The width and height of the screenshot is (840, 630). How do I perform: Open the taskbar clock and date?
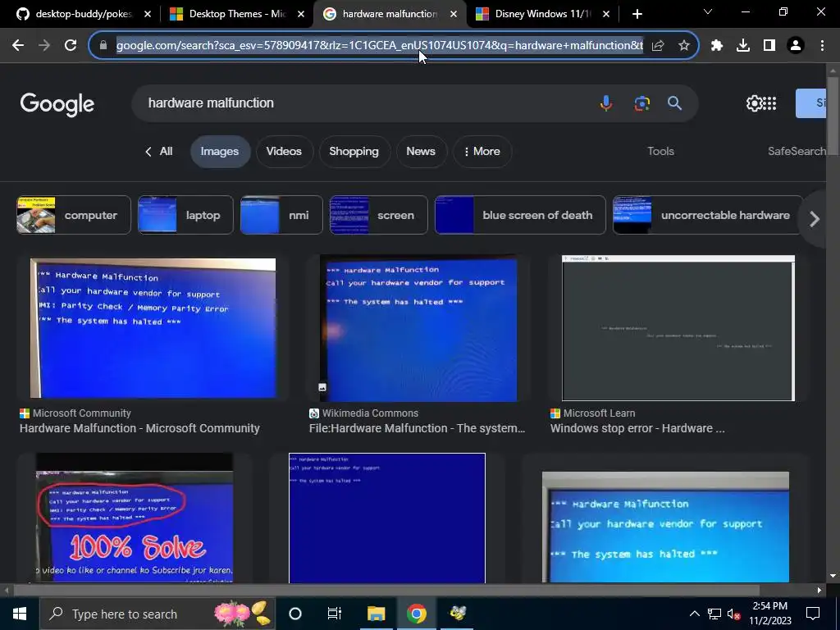click(769, 614)
